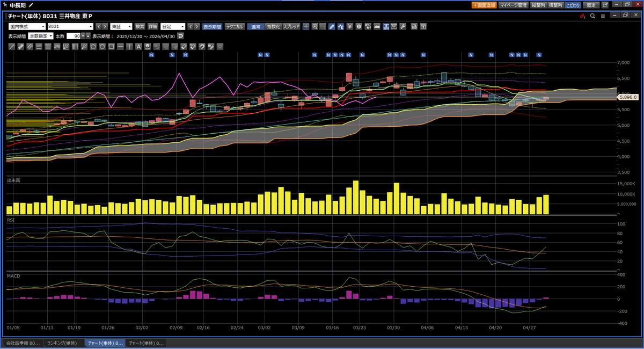This screenshot has width=644, height=349.
Task: Open chart settings wrench icon
Action: [x=403, y=26]
